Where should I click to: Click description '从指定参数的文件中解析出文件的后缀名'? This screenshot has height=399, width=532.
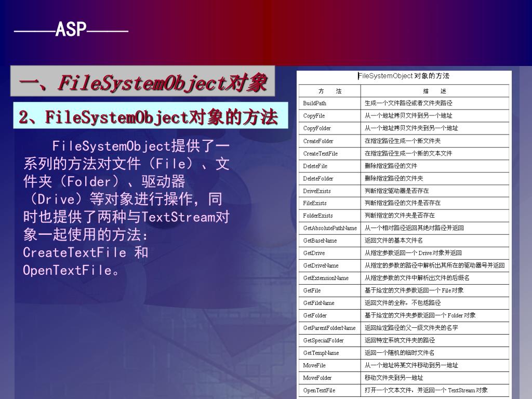[417, 278]
